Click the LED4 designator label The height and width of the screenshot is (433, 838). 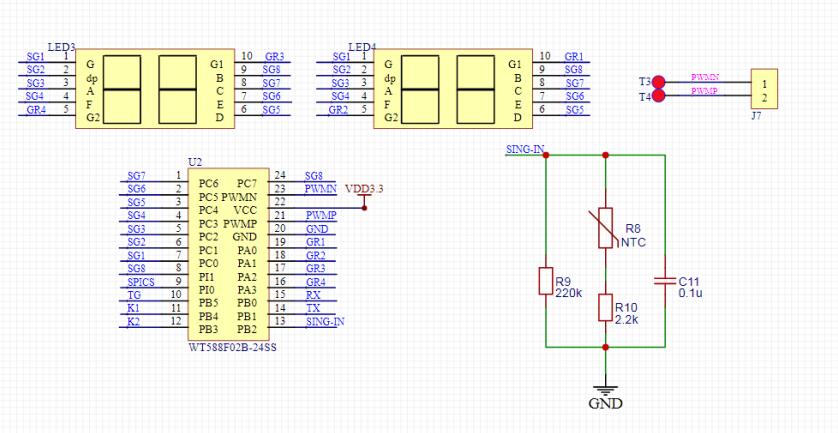click(362, 48)
